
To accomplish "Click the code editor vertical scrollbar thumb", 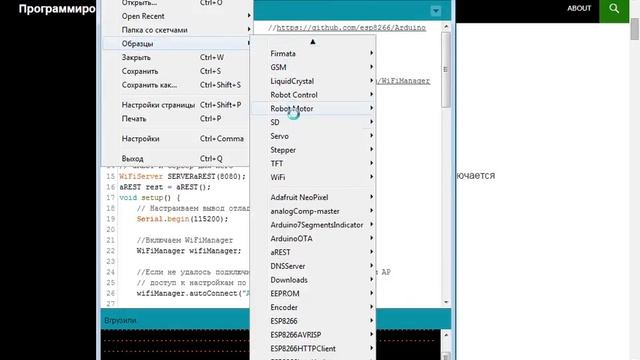I will (x=446, y=69).
